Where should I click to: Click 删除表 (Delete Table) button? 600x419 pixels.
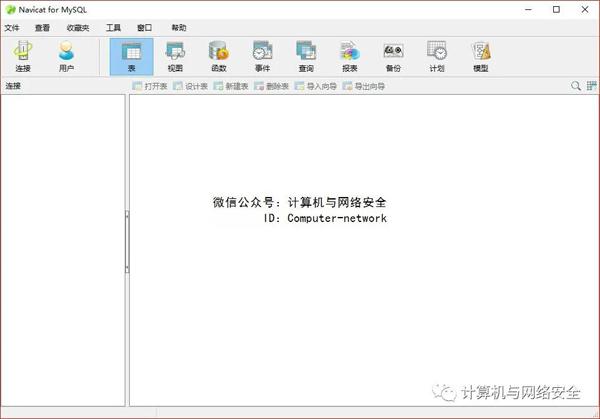[271, 86]
